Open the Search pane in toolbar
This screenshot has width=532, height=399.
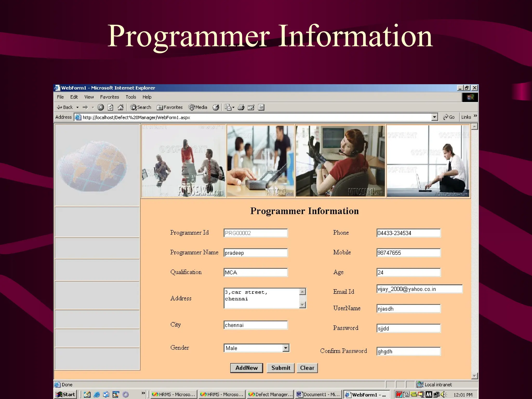point(141,107)
